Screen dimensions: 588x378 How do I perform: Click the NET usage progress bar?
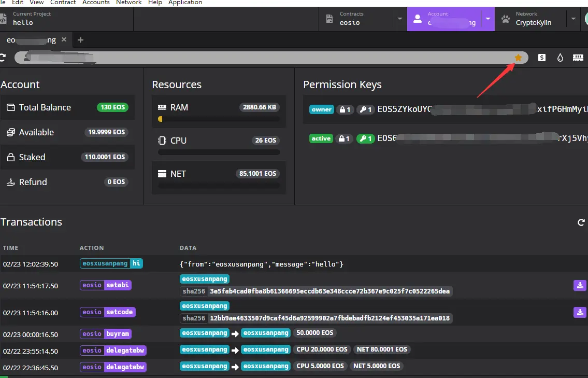tap(219, 186)
